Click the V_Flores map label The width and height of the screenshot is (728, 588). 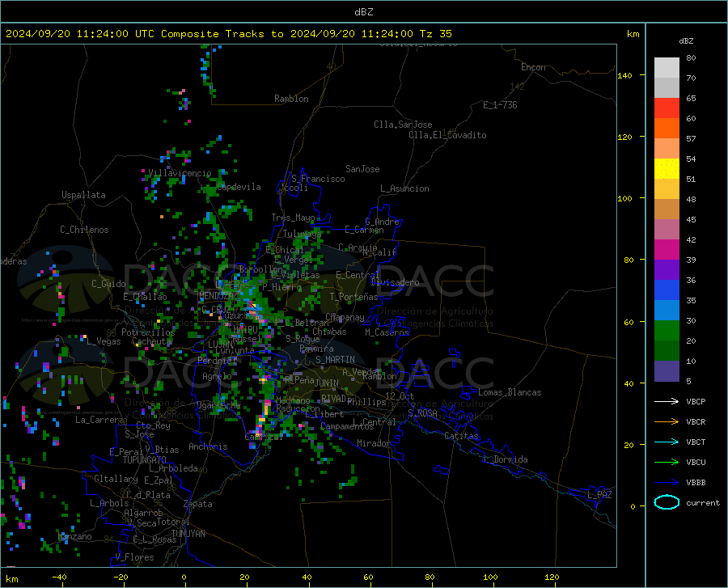pos(134,557)
